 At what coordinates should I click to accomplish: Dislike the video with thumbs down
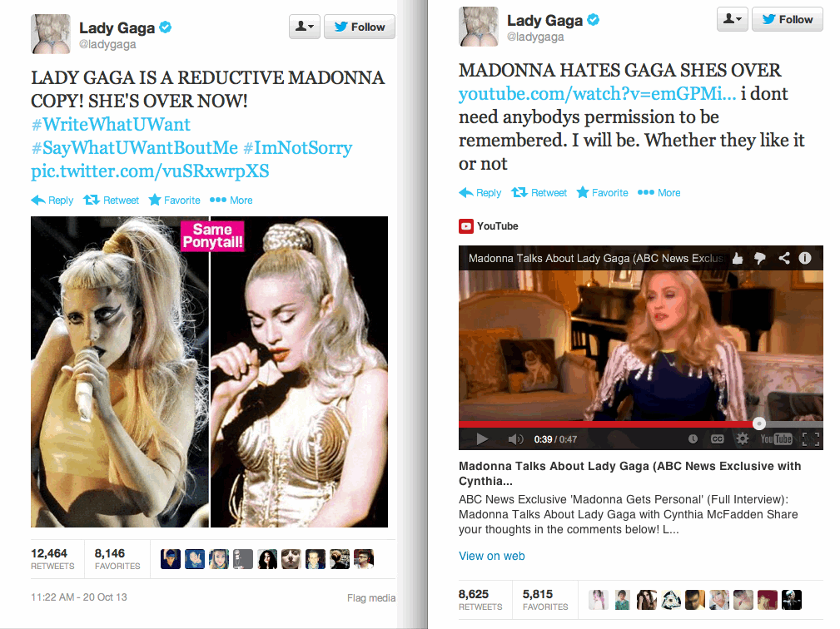pyautogui.click(x=759, y=259)
